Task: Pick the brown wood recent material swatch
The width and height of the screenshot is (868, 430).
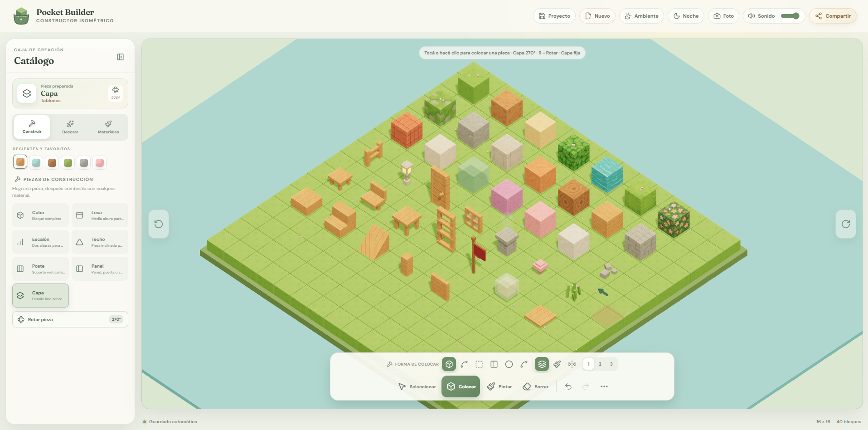Action: [x=52, y=162]
